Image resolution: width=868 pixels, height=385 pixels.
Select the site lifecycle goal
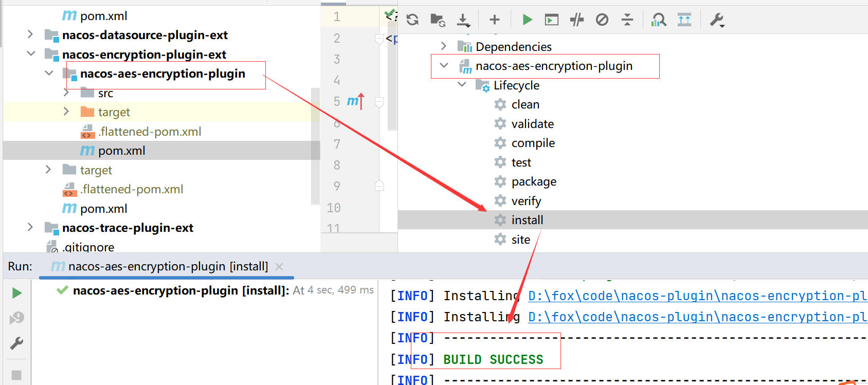(521, 240)
